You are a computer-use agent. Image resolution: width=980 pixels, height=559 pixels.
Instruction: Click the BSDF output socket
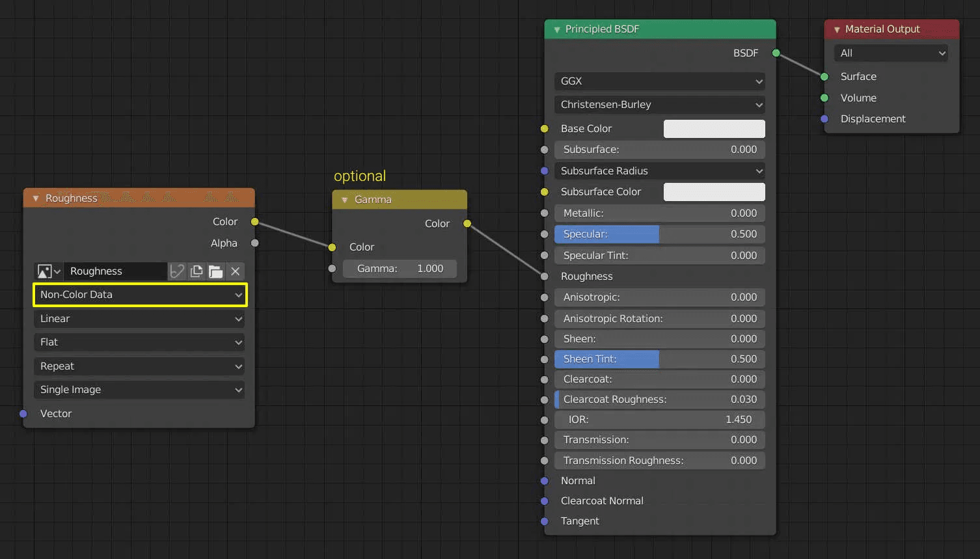[774, 53]
